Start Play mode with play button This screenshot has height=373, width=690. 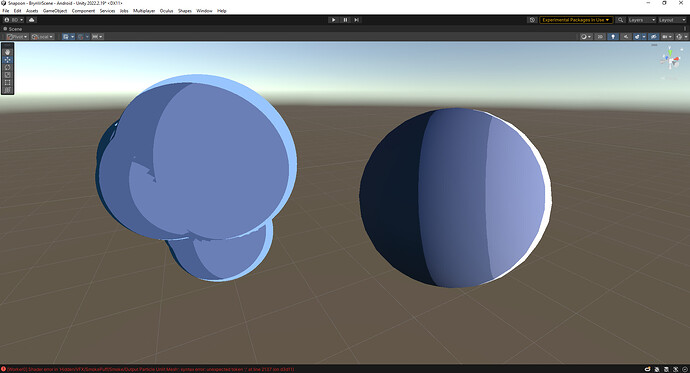[x=334, y=20]
